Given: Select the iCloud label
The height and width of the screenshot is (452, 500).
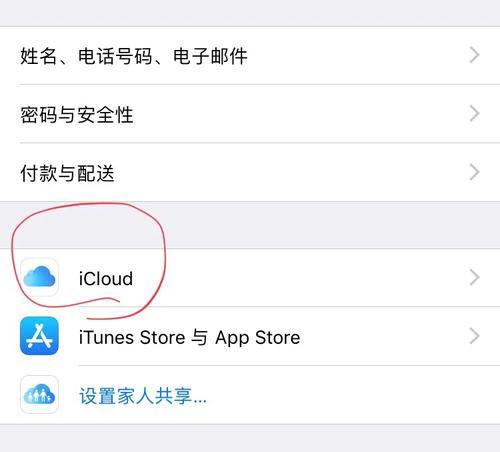Looking at the screenshot, I should (x=106, y=278).
